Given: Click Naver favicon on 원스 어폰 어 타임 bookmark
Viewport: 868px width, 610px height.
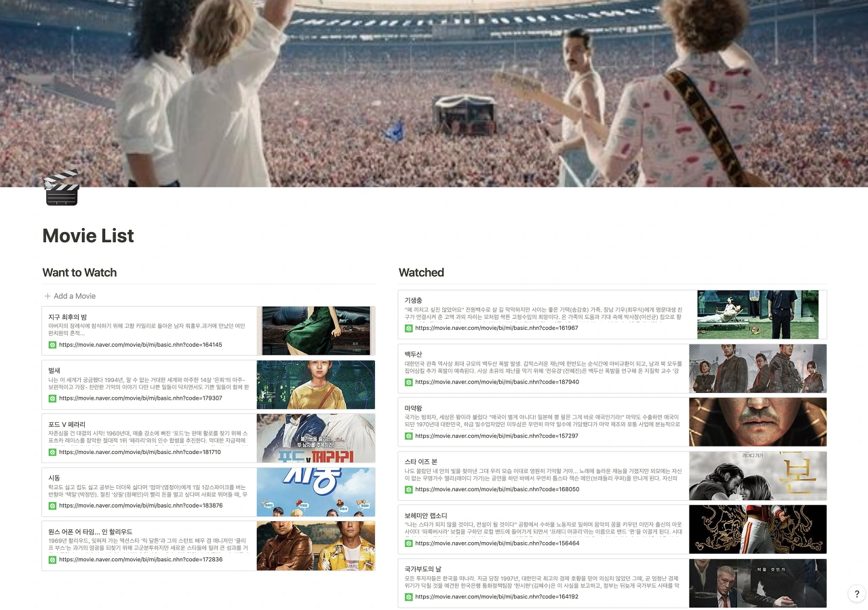Looking at the screenshot, I should tap(52, 560).
